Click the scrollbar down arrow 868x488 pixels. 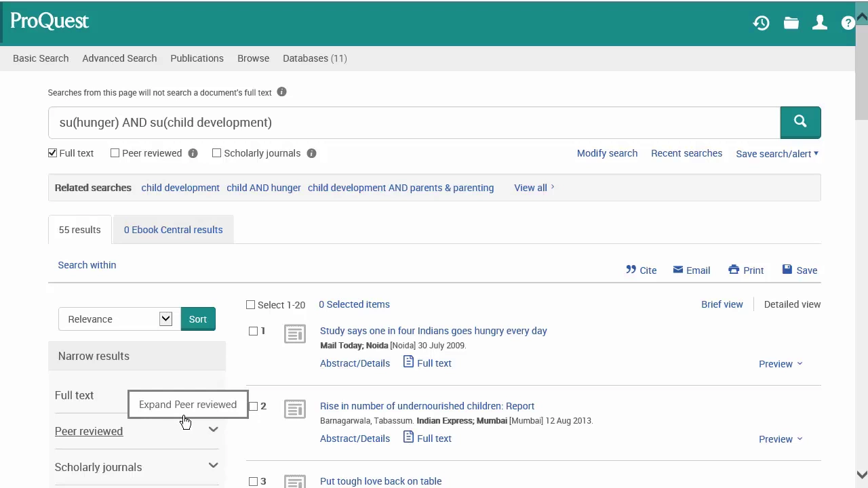861,475
